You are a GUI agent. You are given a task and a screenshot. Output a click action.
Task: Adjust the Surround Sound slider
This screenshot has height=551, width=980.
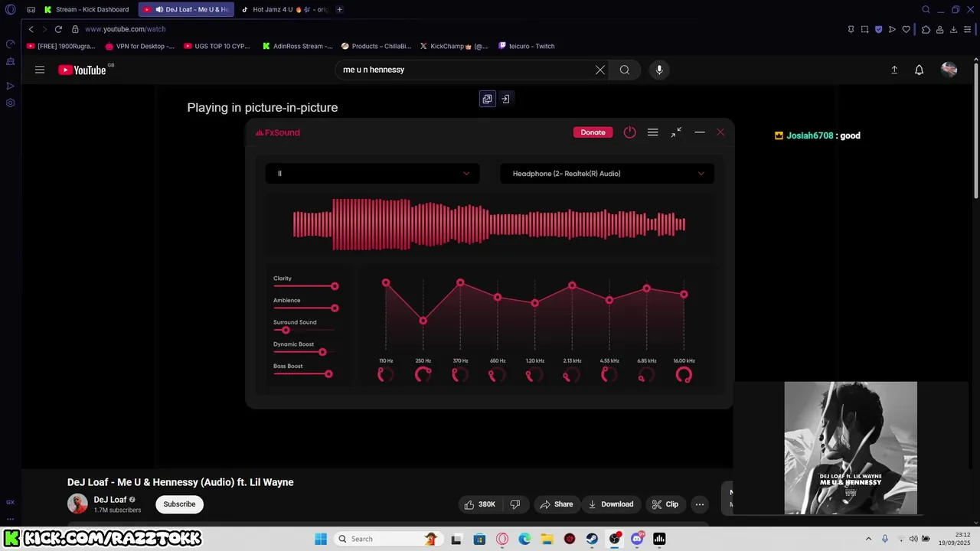click(x=304, y=330)
